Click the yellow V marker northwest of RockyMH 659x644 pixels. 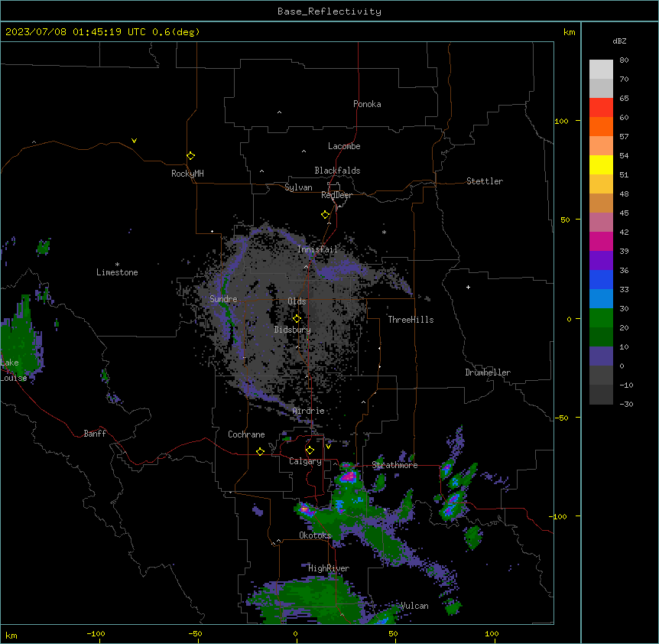point(134,141)
